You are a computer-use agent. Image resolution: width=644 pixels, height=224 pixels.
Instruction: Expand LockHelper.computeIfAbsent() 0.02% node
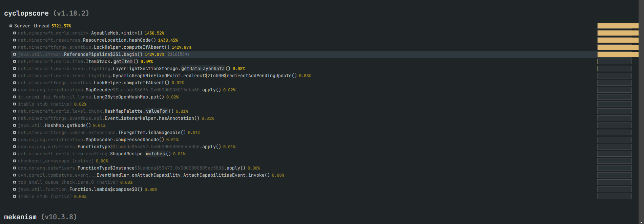point(15,83)
